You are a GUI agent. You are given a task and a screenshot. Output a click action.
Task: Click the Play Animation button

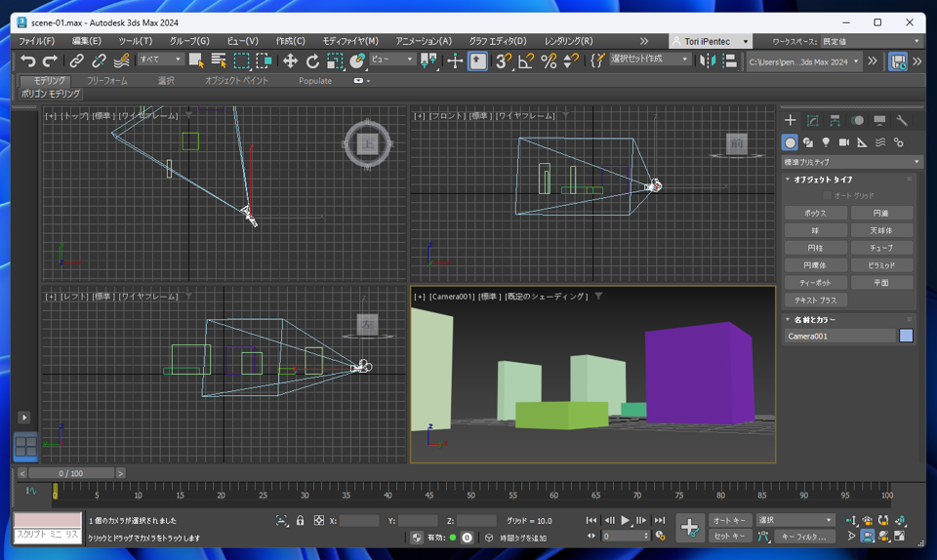[x=625, y=521]
